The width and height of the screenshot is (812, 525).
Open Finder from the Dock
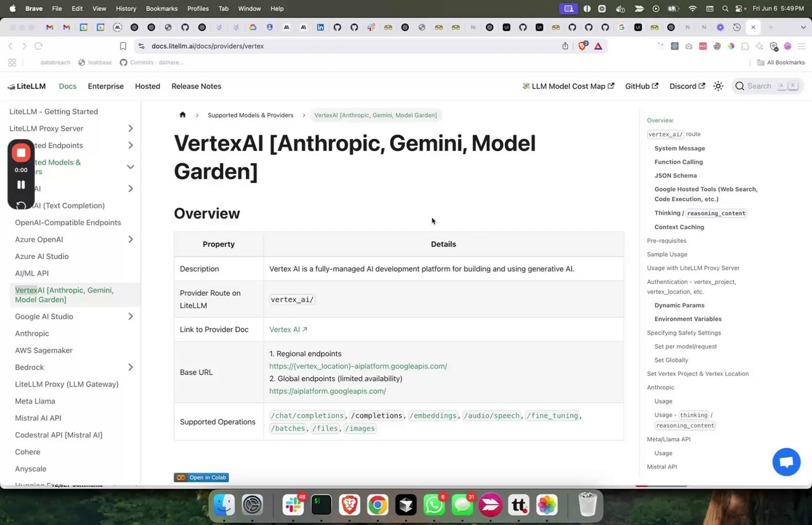[x=224, y=505]
